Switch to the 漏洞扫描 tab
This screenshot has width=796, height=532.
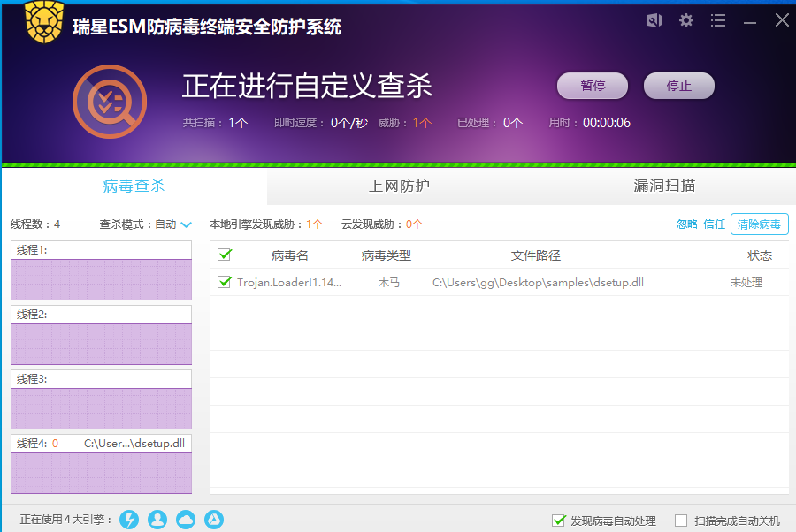664,186
